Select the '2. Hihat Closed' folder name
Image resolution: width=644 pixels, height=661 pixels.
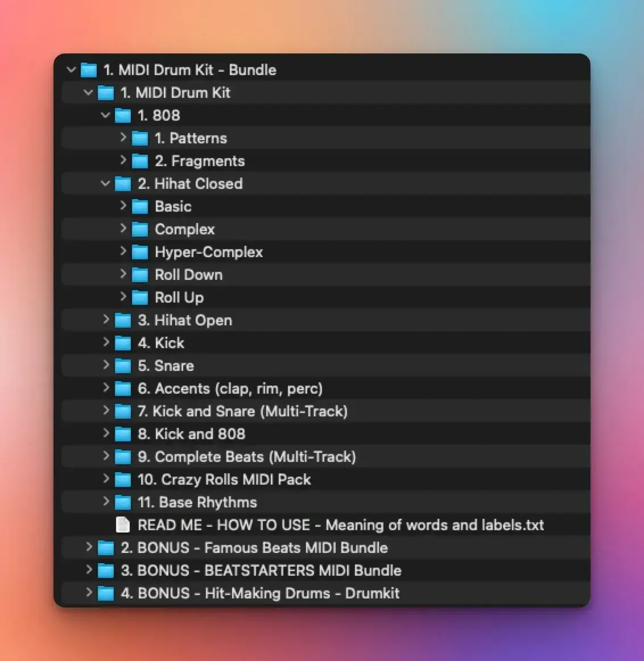pos(190,183)
